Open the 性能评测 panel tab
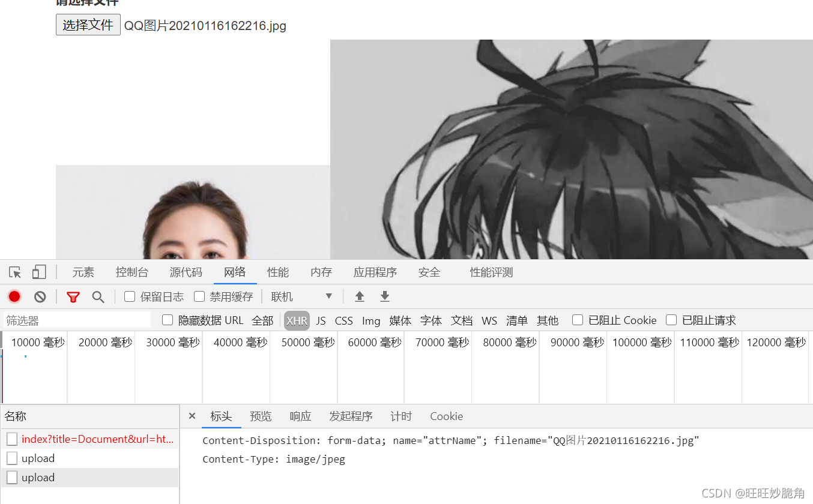The image size is (813, 504). [x=492, y=272]
